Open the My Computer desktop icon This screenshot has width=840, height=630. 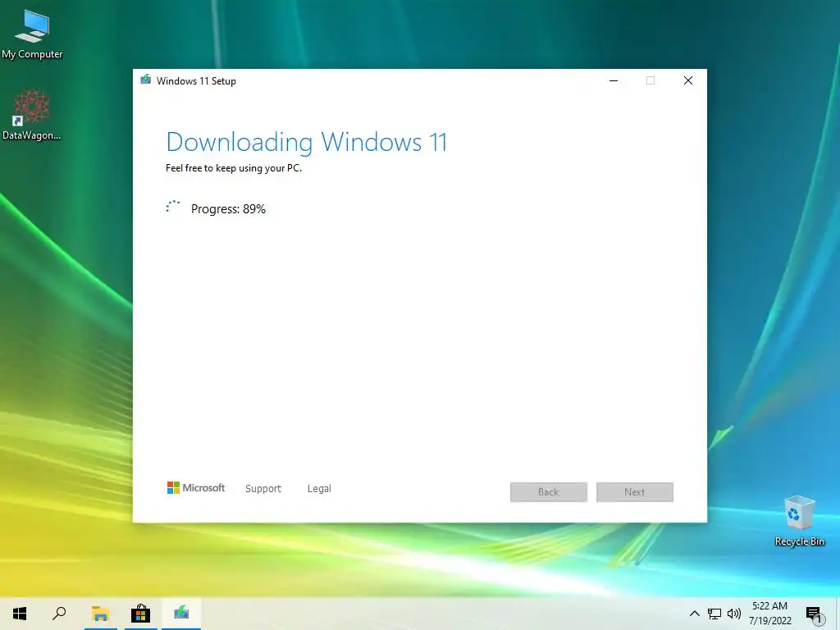coord(32,34)
